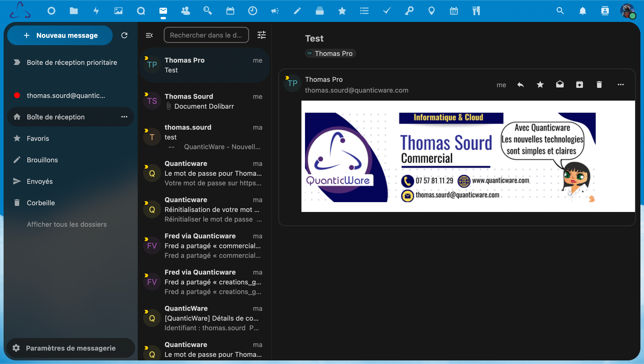Open more actions menu for the message
The width and height of the screenshot is (644, 364).
(621, 85)
